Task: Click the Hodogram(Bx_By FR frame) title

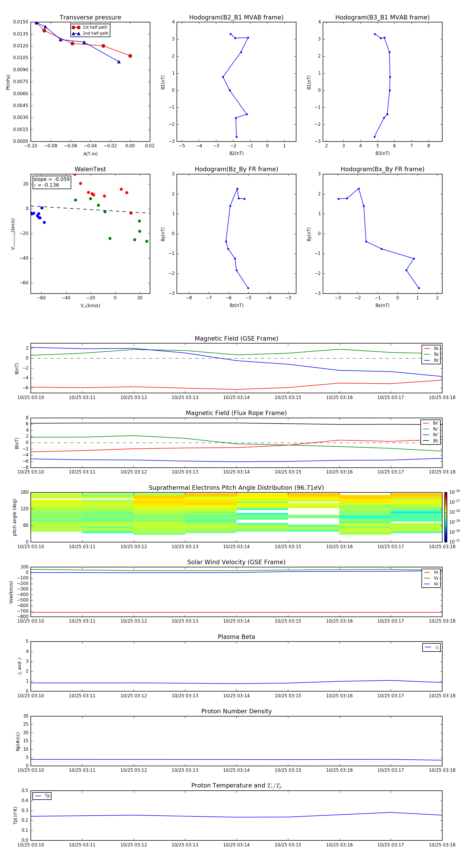Action: (x=382, y=169)
